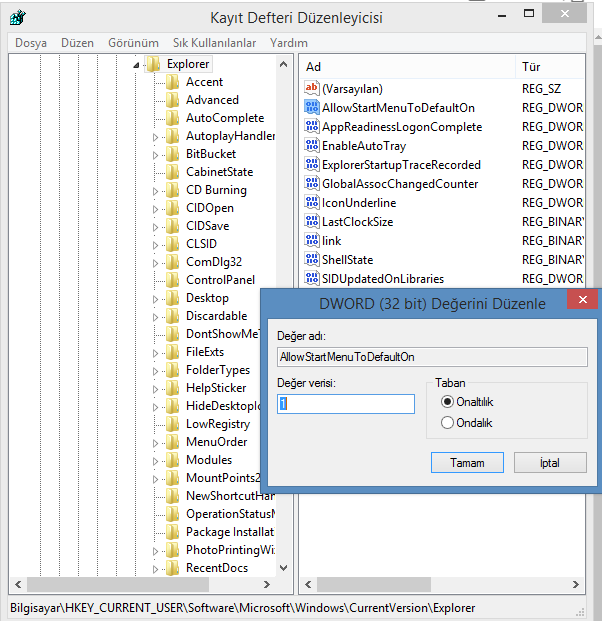
Task: Click the tree pane horizontal scroll left arrow
Action: coord(18,584)
